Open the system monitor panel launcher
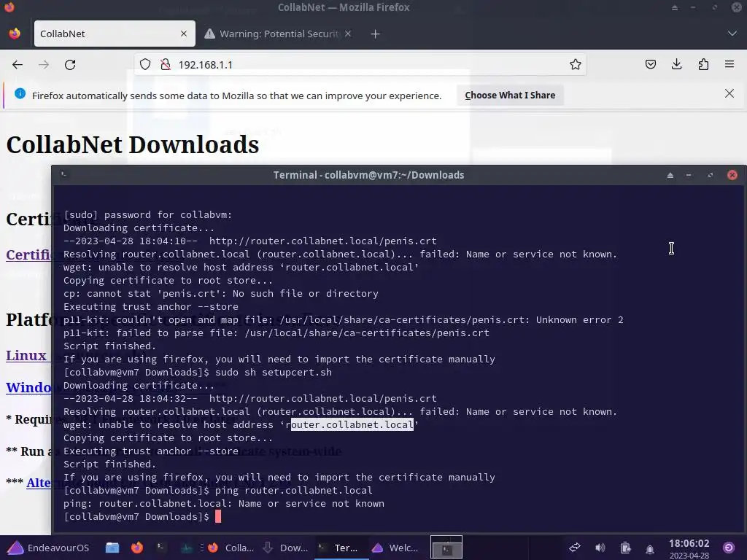The height and width of the screenshot is (560, 747). pos(186,548)
